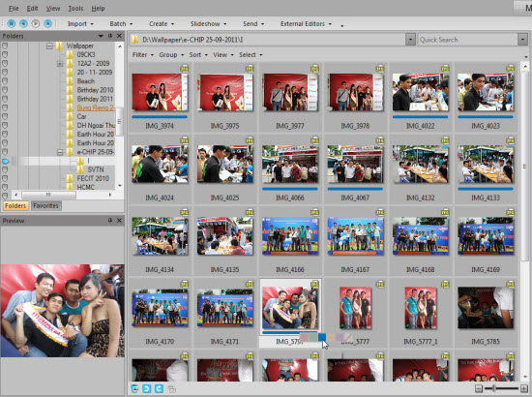Image resolution: width=532 pixels, height=397 pixels.
Task: Click the JPG format badge on IMG_4023
Action: (x=510, y=69)
